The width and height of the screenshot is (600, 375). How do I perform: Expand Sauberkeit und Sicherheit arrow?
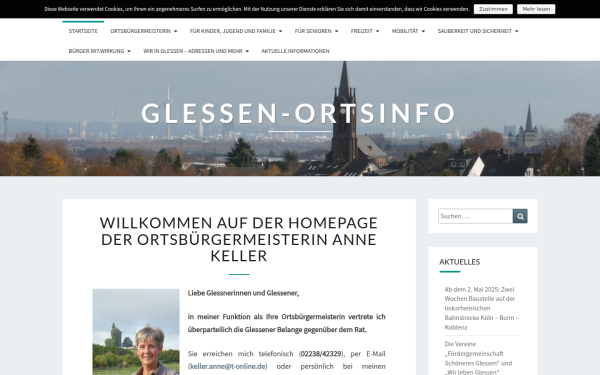pyautogui.click(x=517, y=31)
